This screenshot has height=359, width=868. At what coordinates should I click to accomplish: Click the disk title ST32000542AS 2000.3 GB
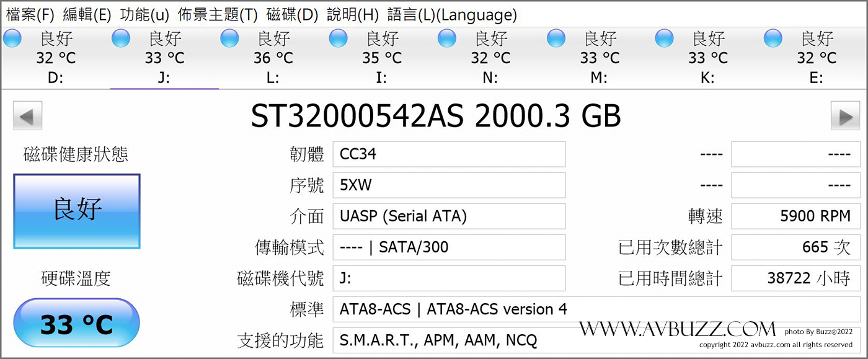click(436, 116)
